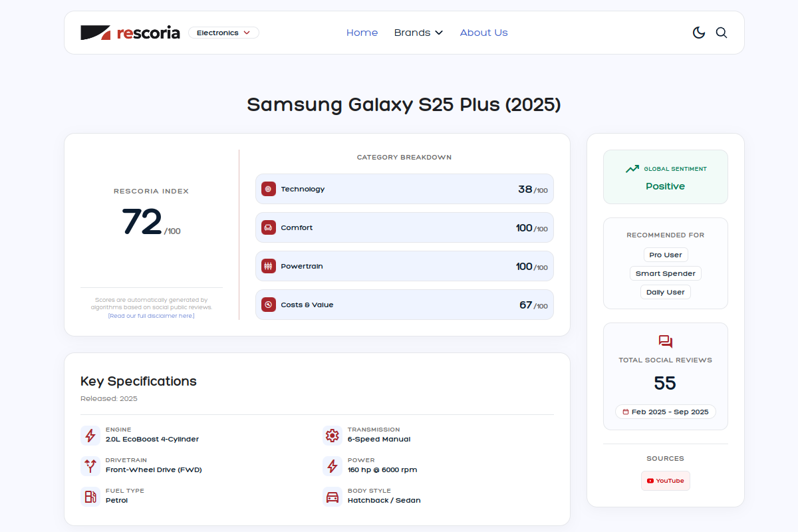Click the Technology category icon
Viewport: 798px width, 532px height.
click(x=269, y=189)
